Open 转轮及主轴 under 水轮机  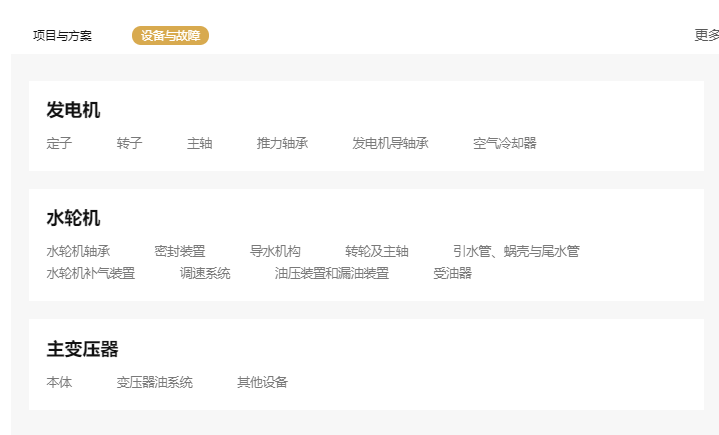pos(377,251)
